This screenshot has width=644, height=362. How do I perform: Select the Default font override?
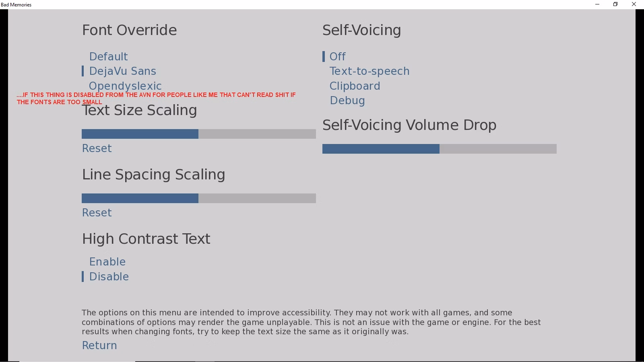108,57
